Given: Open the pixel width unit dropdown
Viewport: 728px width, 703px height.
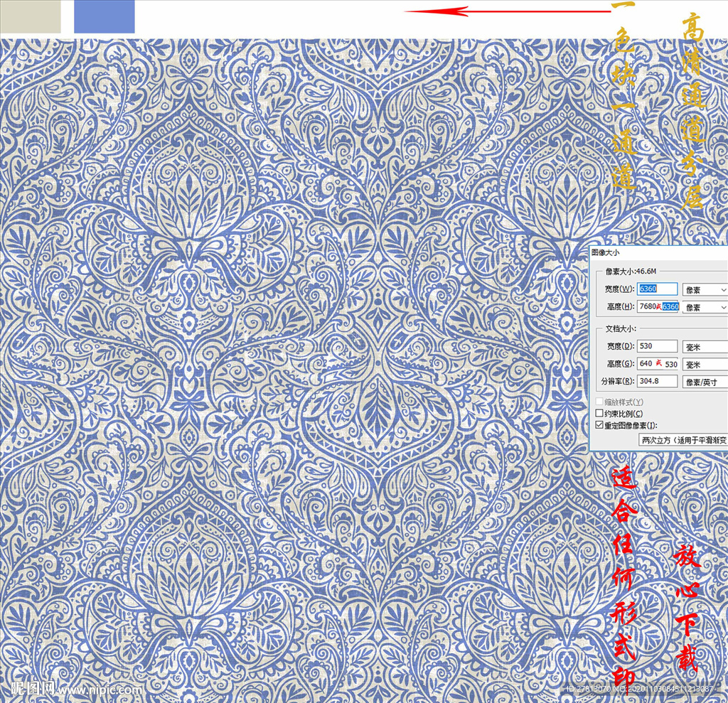Looking at the screenshot, I should (x=705, y=290).
